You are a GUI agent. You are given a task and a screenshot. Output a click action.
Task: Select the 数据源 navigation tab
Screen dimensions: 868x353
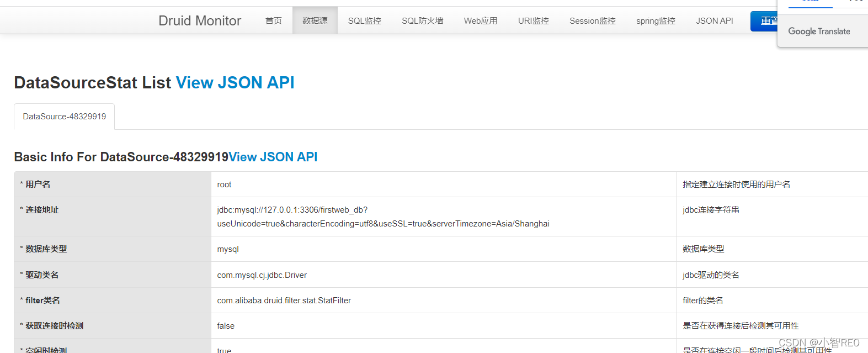coord(315,20)
